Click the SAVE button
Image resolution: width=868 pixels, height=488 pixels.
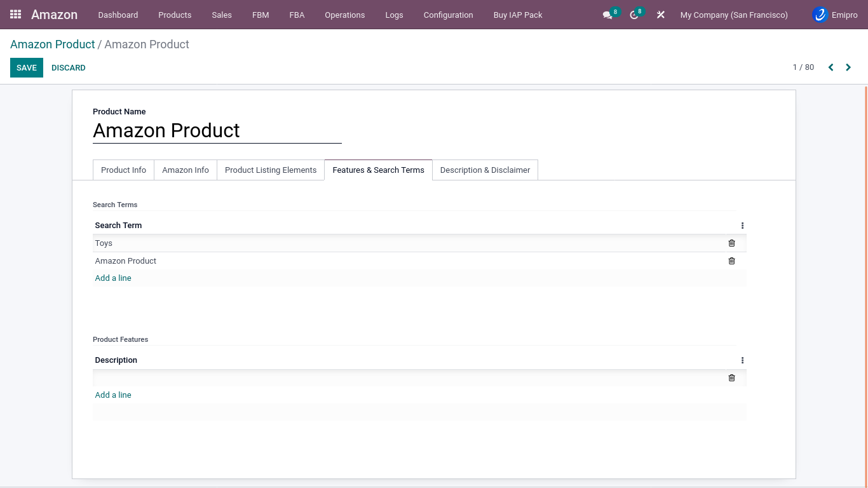(27, 68)
